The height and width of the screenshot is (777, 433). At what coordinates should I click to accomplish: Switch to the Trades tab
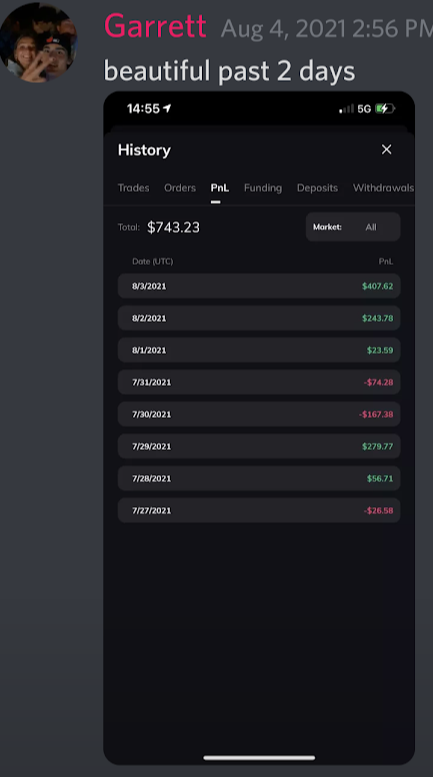[133, 188]
